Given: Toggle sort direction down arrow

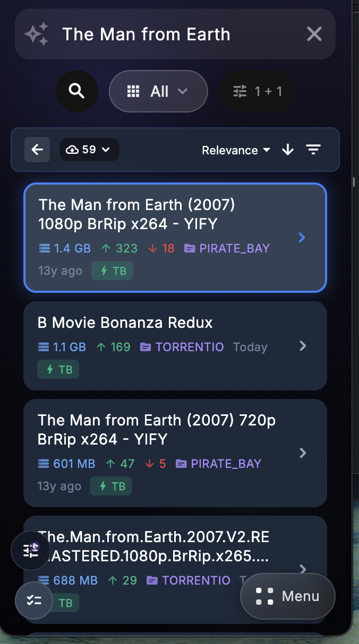Looking at the screenshot, I should coord(288,150).
